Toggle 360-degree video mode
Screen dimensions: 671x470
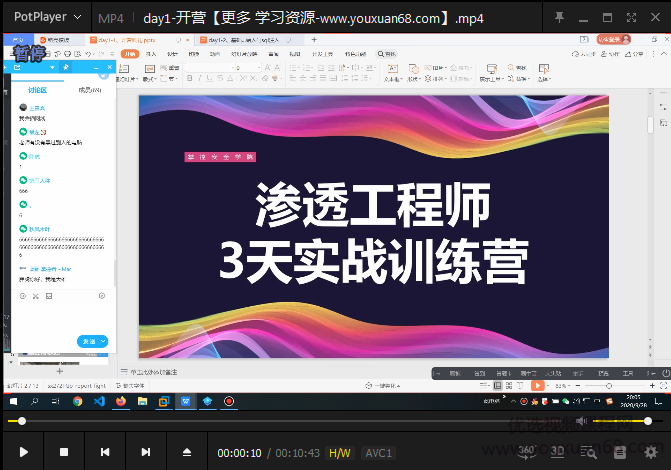click(x=527, y=451)
